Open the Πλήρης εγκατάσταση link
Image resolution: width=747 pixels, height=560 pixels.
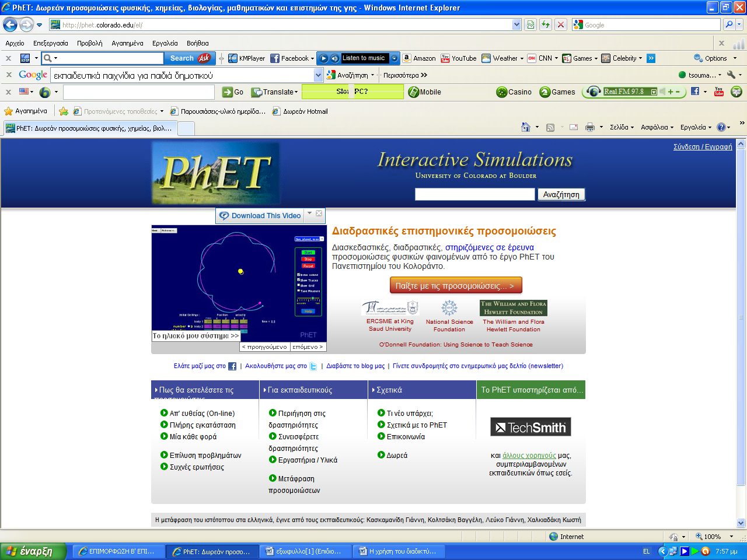tap(203, 425)
